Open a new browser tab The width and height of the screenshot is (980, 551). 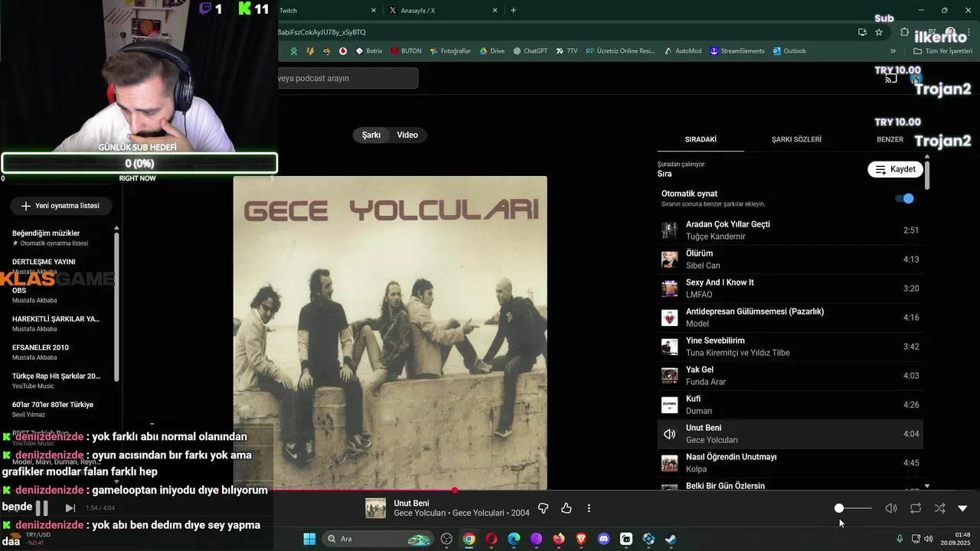click(513, 11)
